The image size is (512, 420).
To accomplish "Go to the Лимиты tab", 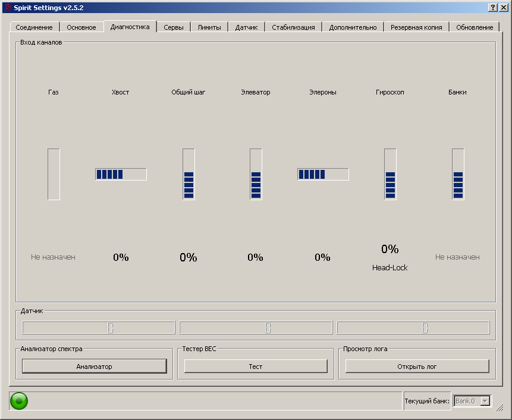I will pyautogui.click(x=209, y=27).
